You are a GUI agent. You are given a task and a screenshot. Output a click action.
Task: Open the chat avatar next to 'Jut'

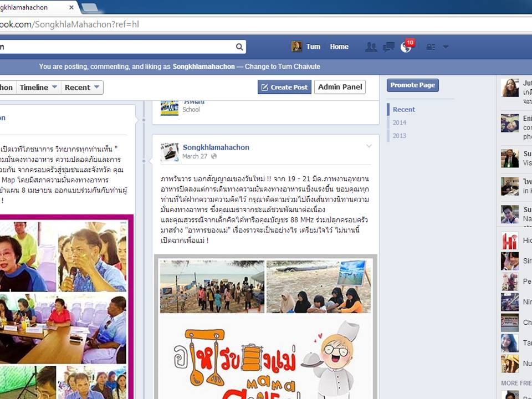click(x=510, y=88)
